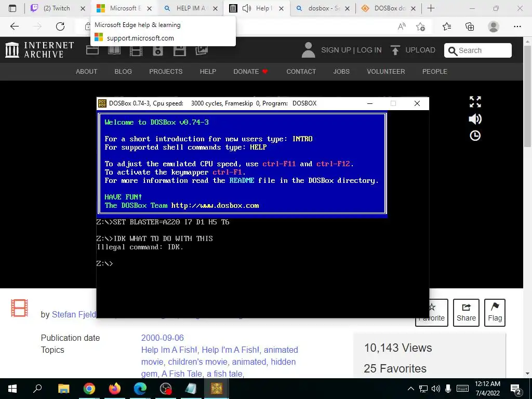The width and height of the screenshot is (532, 399).
Task: Click the DOSBox window title icon
Action: point(102,103)
